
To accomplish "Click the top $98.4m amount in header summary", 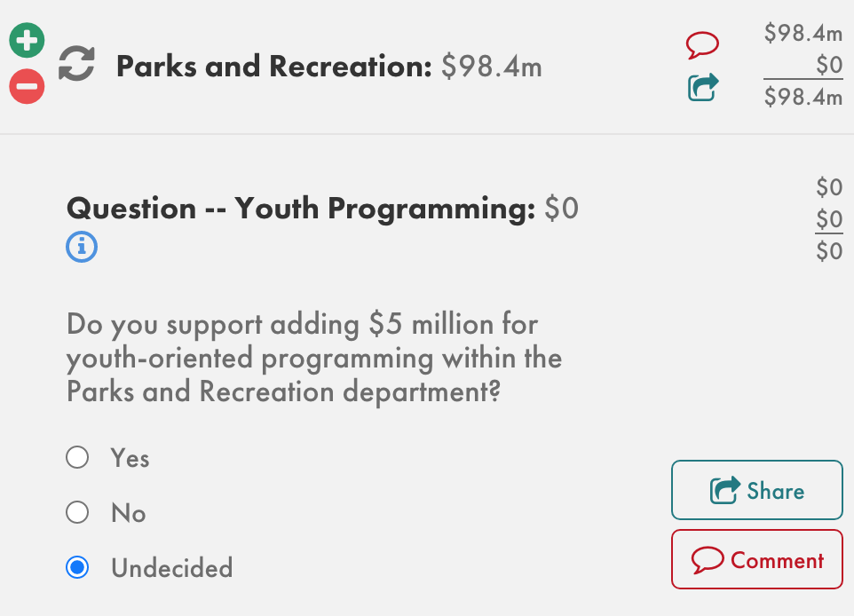I will (803, 34).
